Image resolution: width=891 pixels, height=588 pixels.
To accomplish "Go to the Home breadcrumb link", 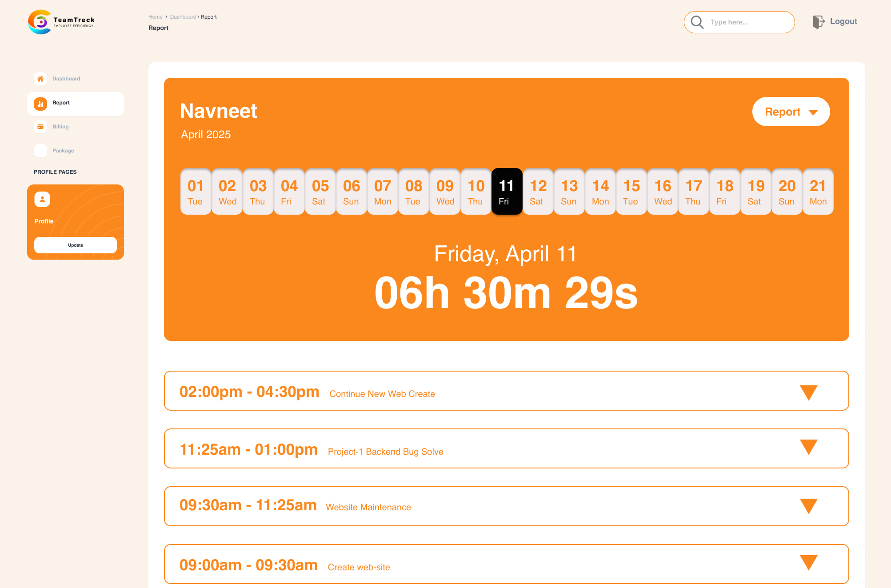I will tap(156, 17).
